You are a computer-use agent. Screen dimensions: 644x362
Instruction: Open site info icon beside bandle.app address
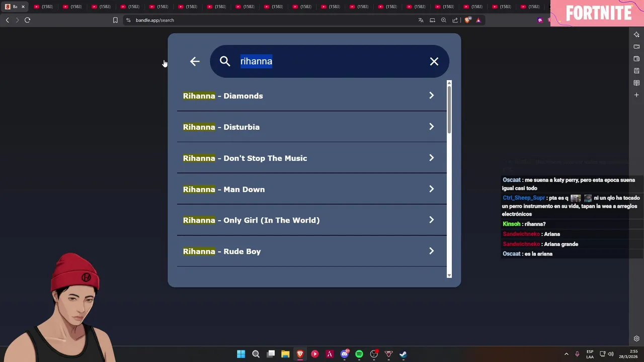(x=128, y=20)
